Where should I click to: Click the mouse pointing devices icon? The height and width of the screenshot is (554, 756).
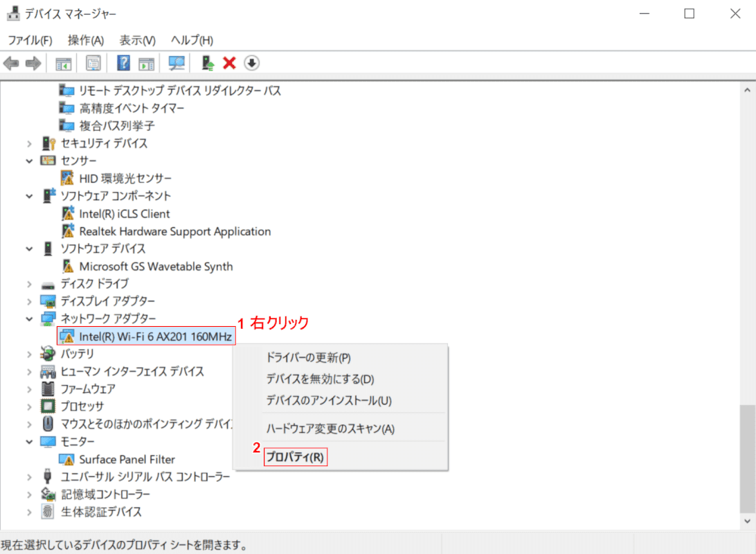click(x=48, y=424)
